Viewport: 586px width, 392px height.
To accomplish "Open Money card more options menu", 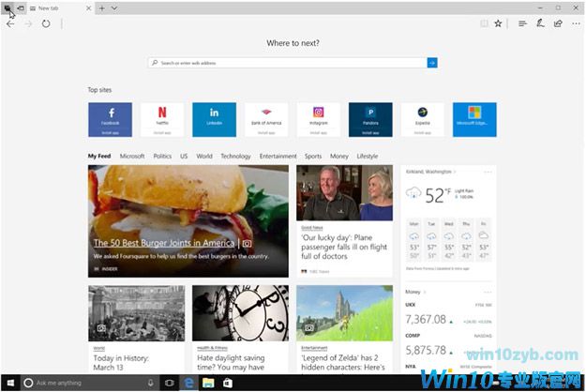I will point(488,292).
